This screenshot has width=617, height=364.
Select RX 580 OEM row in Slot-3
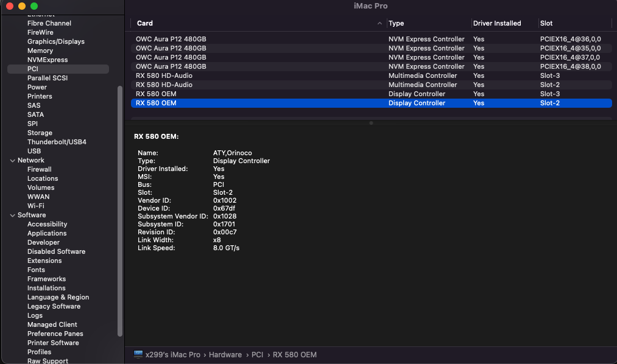coord(371,94)
